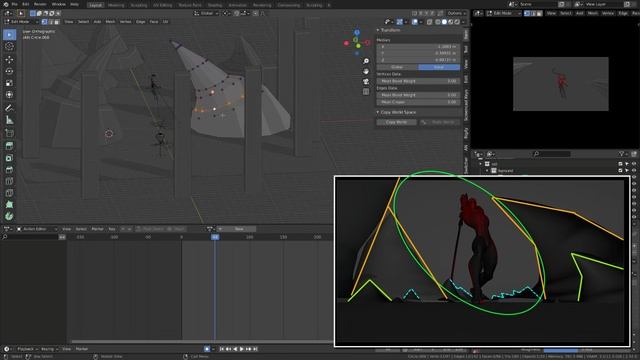
Task: Select the Inset Faces tool
Action: [9, 158]
